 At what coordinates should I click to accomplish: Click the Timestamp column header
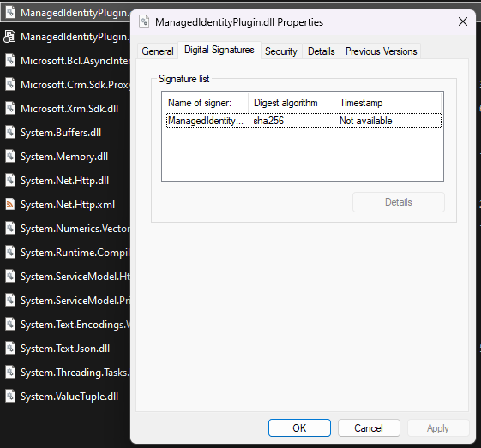click(388, 103)
